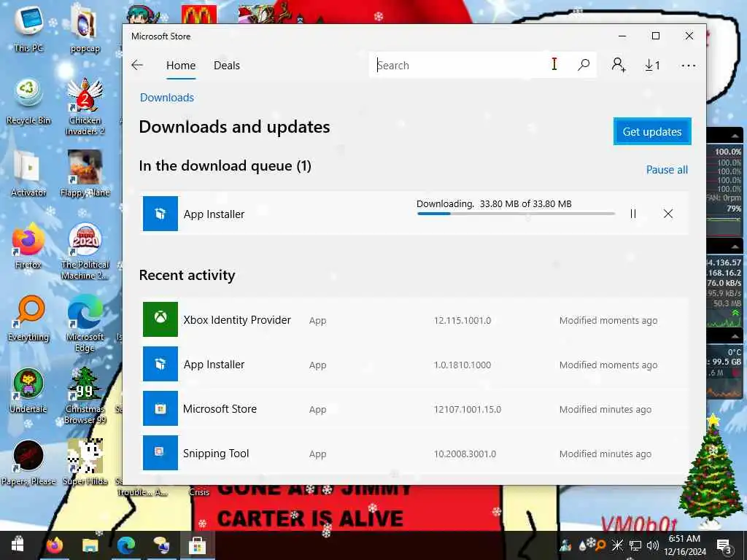Launch Firefox from the taskbar
The width and height of the screenshot is (747, 560).
point(54,545)
